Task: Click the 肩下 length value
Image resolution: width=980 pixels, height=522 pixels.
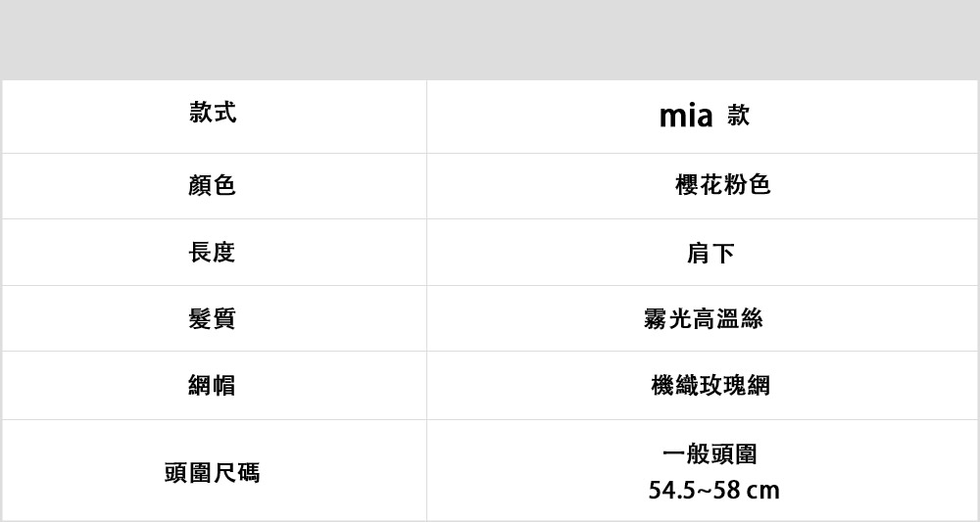Action: point(710,254)
